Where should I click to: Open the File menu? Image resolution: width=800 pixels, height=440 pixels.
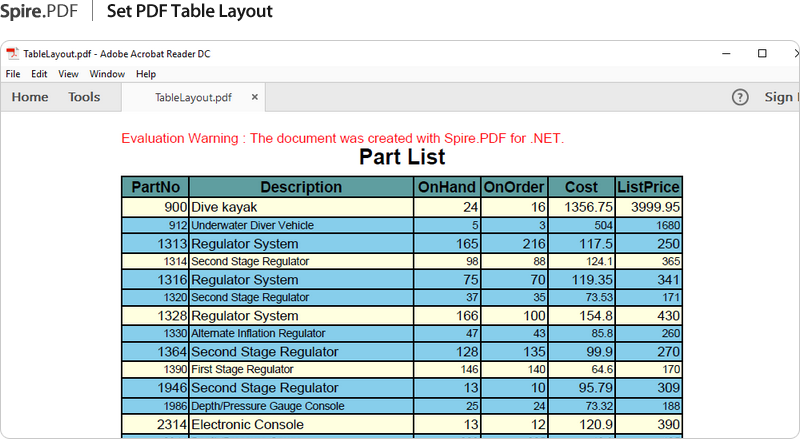[x=13, y=74]
